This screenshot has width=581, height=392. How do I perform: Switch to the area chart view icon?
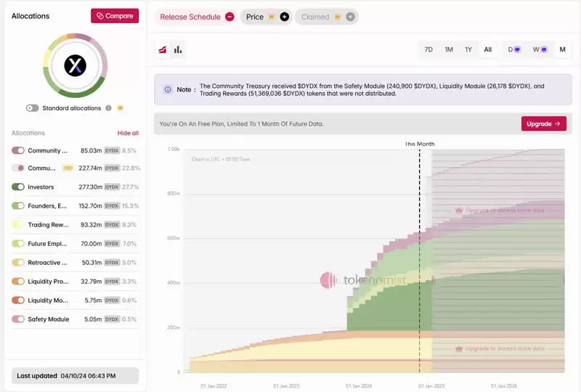[x=163, y=49]
